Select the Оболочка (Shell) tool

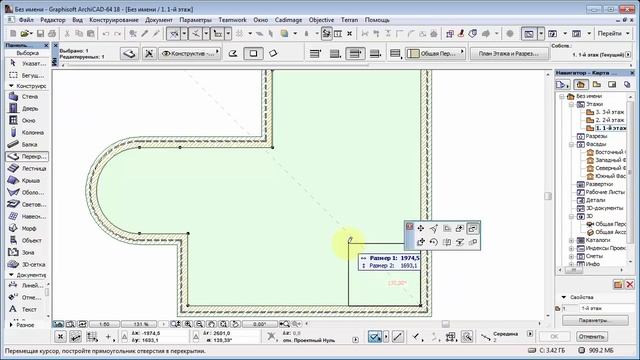tap(27, 192)
